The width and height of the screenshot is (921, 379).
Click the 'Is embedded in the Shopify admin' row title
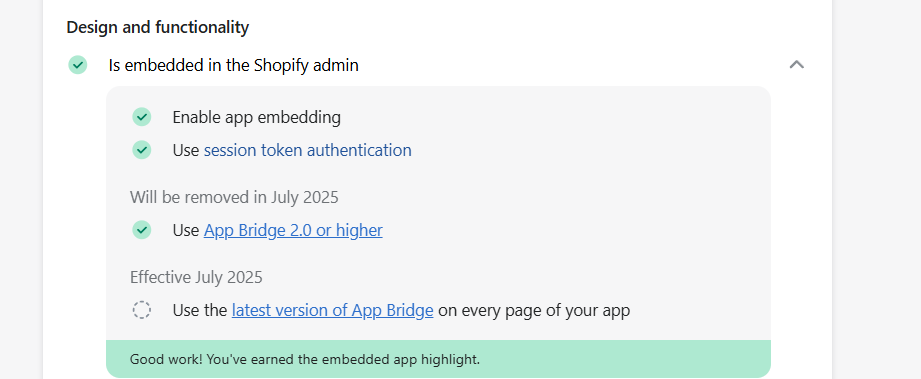click(233, 65)
